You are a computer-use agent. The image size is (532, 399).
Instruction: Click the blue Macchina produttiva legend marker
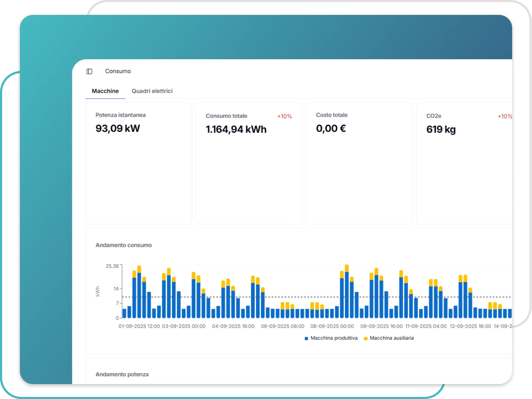click(306, 338)
